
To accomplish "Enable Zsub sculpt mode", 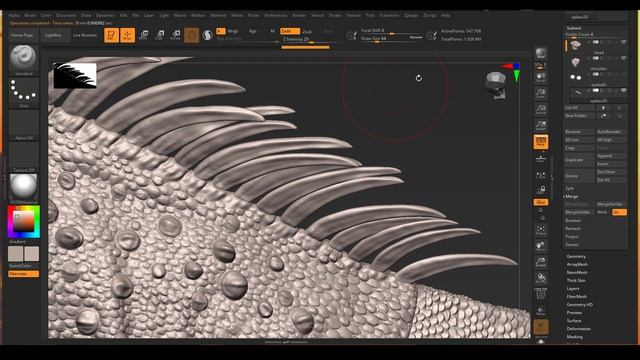I will tap(307, 31).
